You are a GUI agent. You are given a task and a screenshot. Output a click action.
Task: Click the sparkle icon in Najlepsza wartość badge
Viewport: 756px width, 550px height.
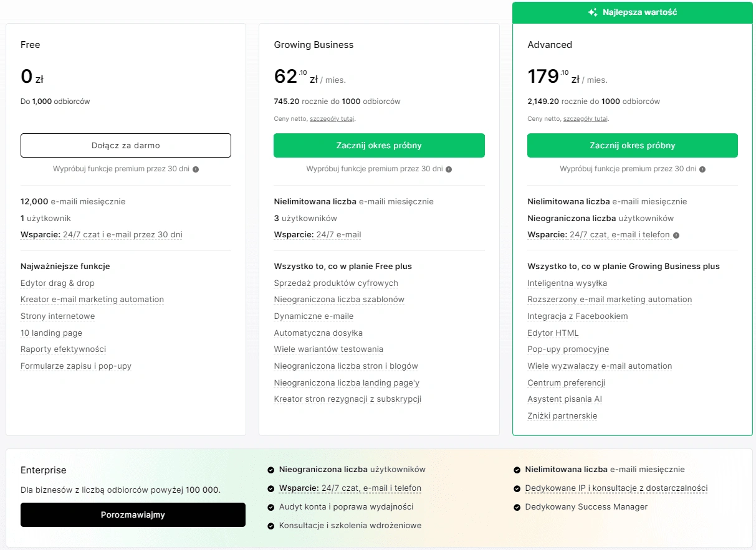pyautogui.click(x=592, y=12)
